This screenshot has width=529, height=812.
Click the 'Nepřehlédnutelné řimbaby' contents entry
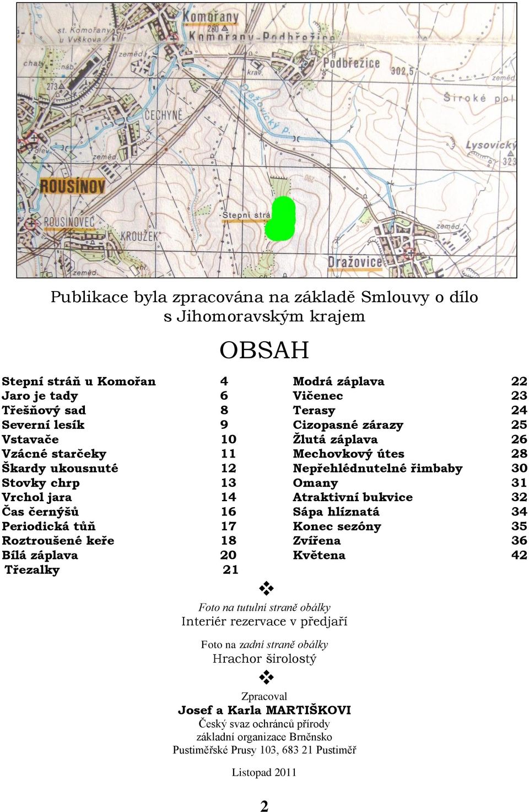pyautogui.click(x=377, y=468)
